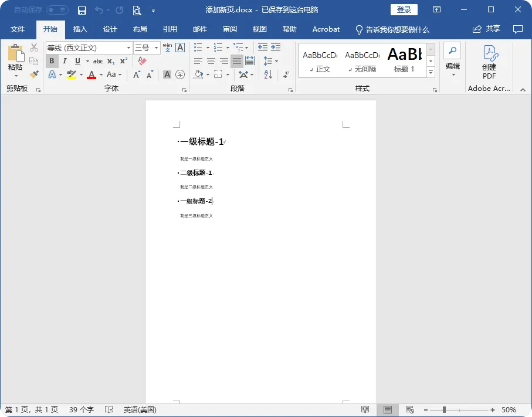The width and height of the screenshot is (532, 417).
Task: Open the font name dropdown
Action: tap(128, 48)
